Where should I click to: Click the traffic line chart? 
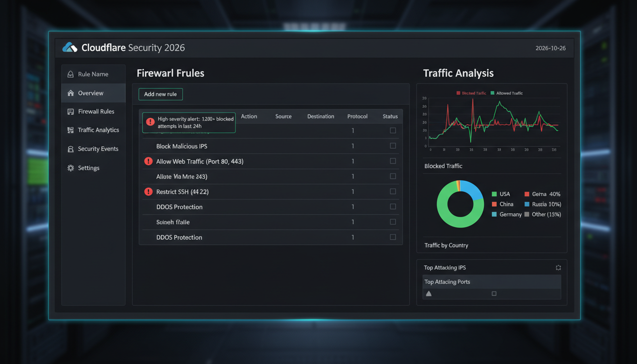(492, 122)
